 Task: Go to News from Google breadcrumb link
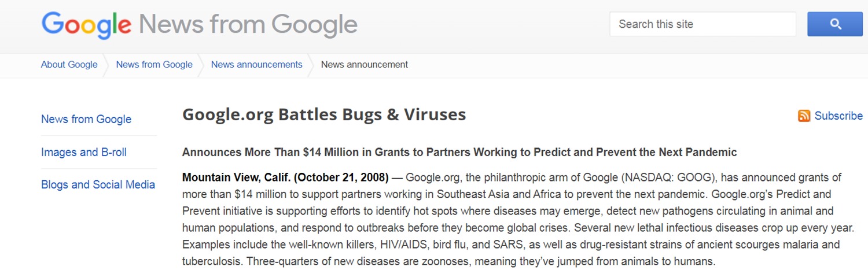154,65
